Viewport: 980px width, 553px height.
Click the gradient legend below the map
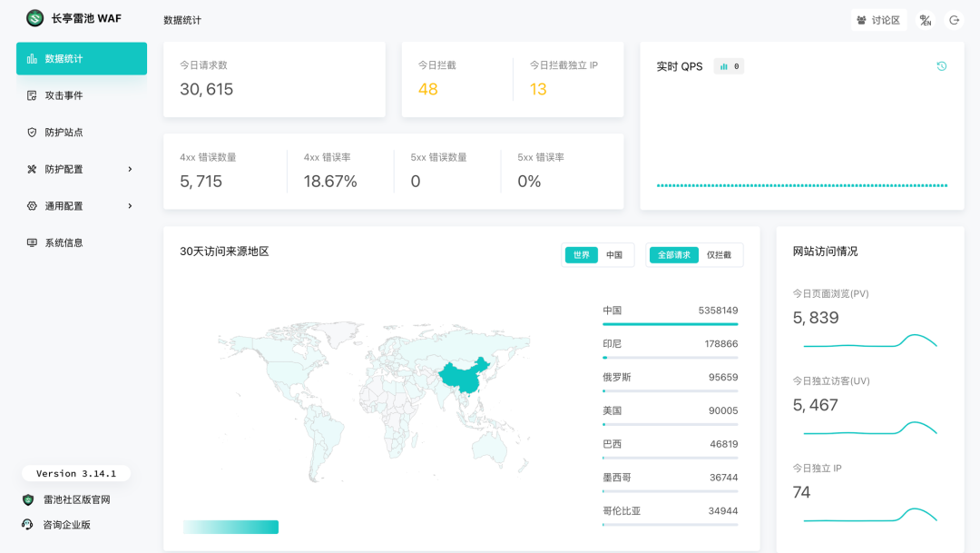click(230, 526)
